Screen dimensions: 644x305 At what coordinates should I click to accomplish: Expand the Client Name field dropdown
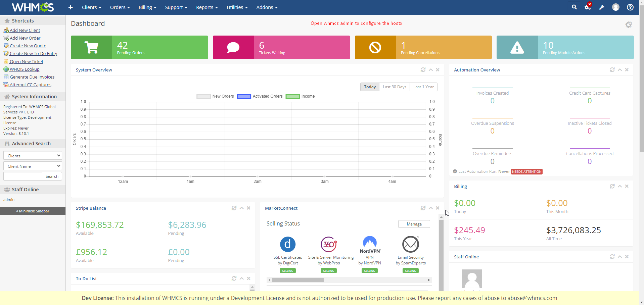click(33, 166)
